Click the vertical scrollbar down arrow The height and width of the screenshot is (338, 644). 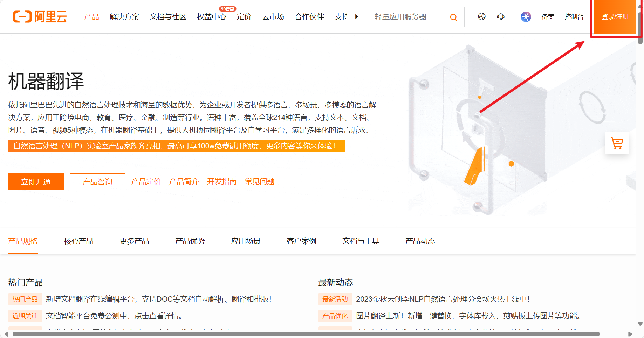pyautogui.click(x=640, y=324)
